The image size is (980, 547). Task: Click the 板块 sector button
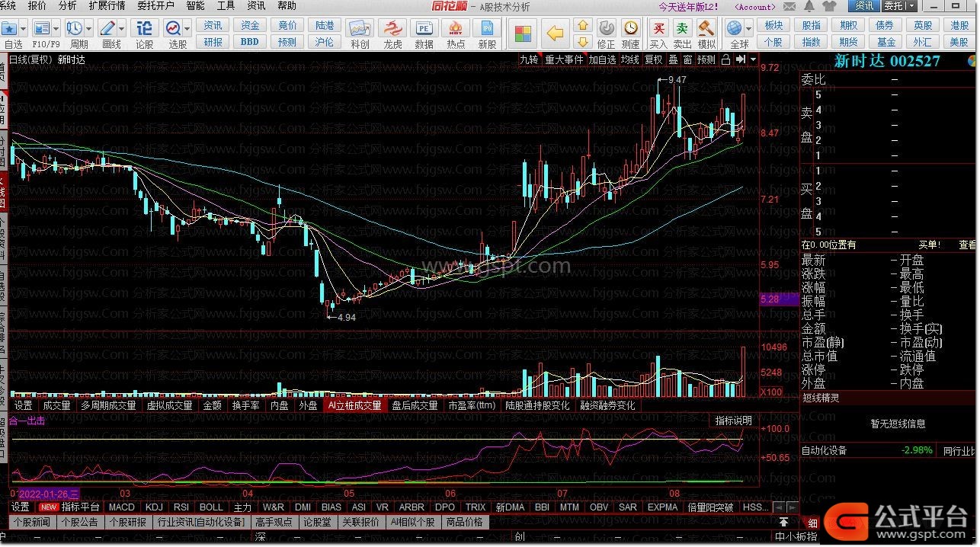click(x=773, y=26)
